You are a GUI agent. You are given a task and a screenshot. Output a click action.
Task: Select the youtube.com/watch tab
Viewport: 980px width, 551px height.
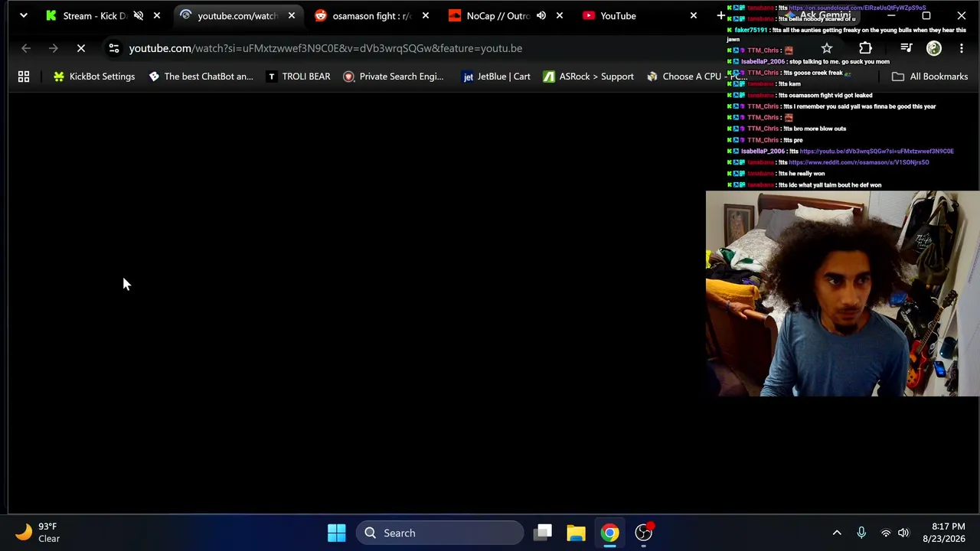point(237,15)
